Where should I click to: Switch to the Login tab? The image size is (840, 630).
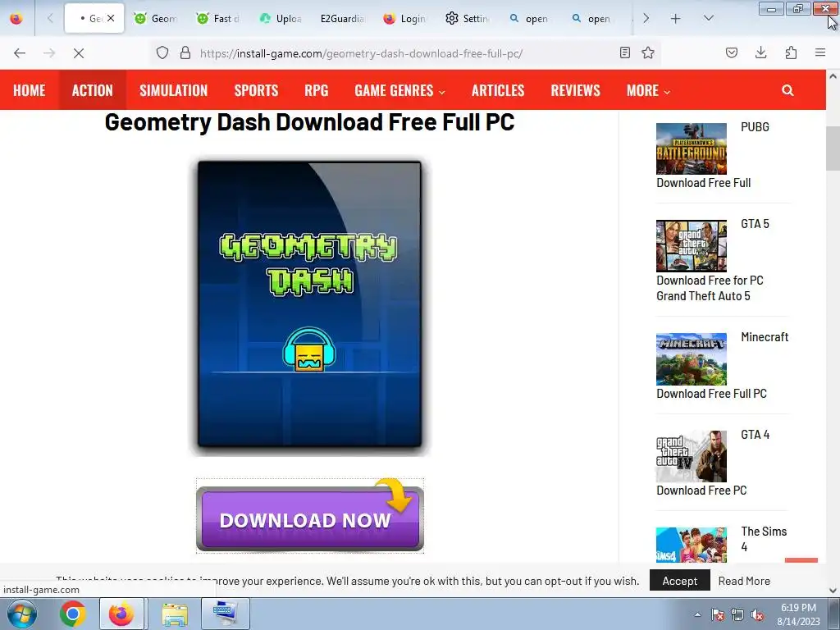pyautogui.click(x=405, y=19)
